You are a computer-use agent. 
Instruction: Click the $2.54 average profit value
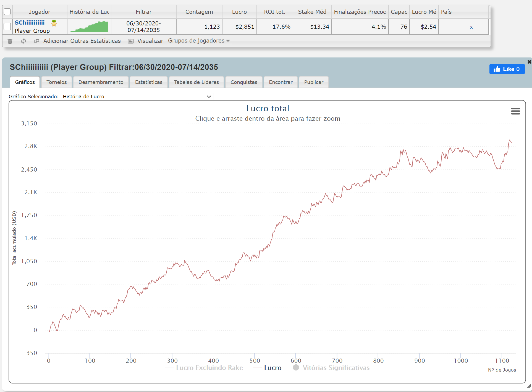428,27
